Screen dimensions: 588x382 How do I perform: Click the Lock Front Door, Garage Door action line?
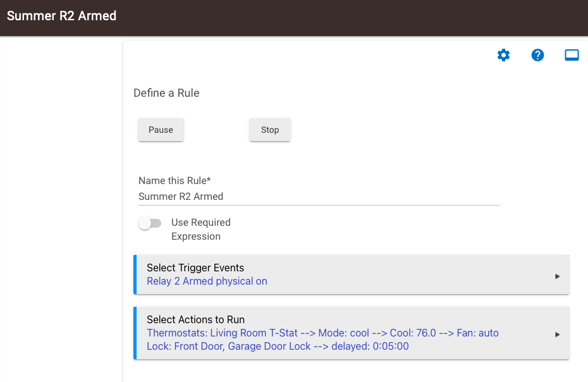click(x=278, y=346)
